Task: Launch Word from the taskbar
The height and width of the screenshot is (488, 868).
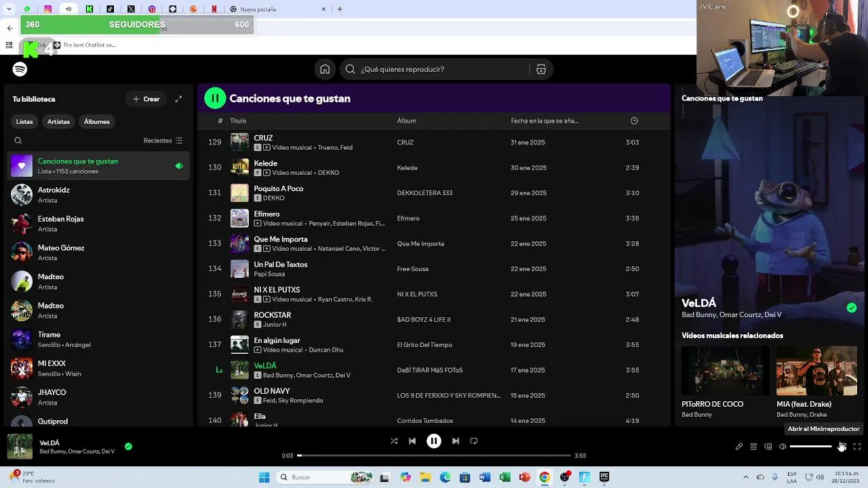Action: pos(484,477)
